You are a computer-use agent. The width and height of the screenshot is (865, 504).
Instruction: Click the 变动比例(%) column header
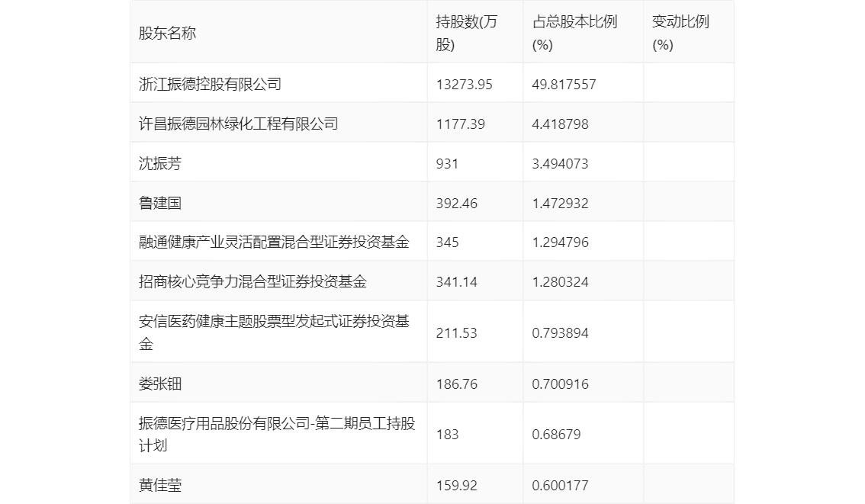click(680, 33)
